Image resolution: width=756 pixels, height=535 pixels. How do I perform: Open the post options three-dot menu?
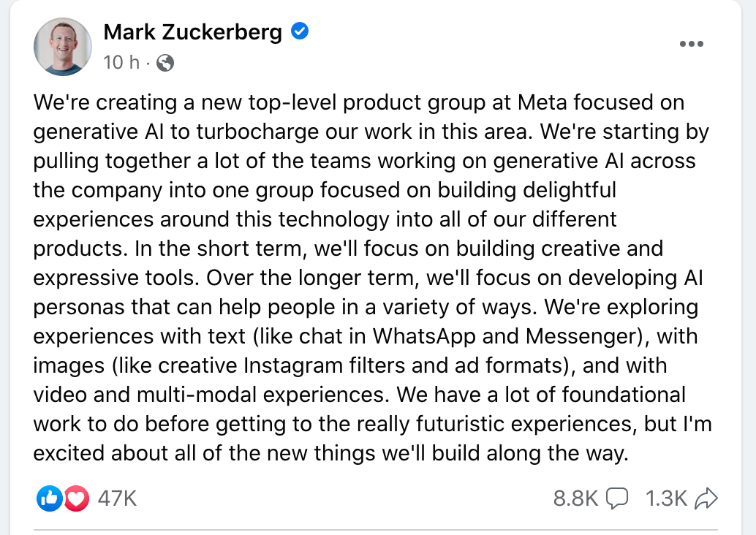(x=692, y=44)
